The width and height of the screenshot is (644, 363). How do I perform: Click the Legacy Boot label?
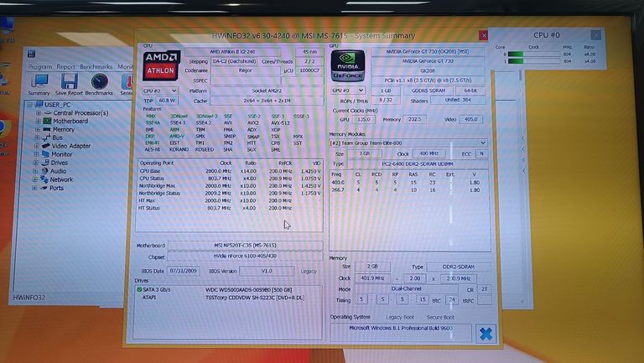400,318
